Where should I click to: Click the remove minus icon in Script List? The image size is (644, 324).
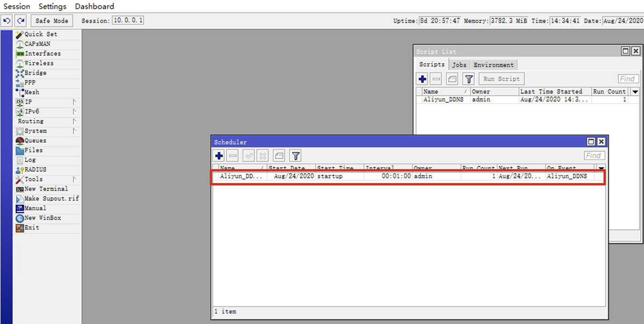(x=436, y=79)
